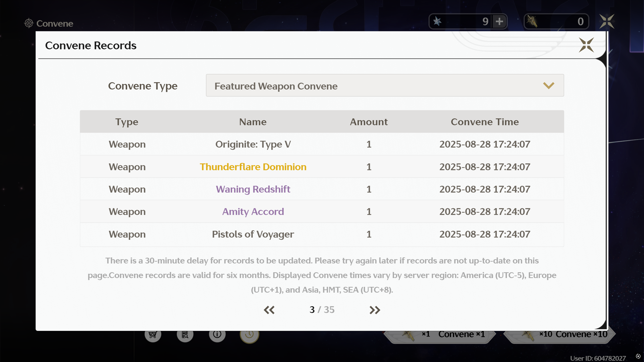Close the Convene Records dialog
The height and width of the screenshot is (362, 644).
coord(586,45)
